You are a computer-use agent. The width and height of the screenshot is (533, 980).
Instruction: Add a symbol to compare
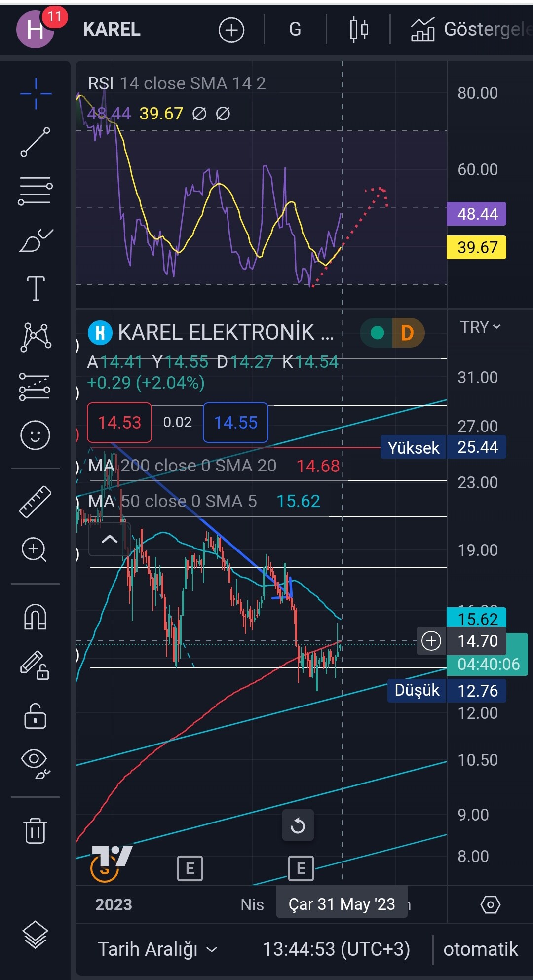(231, 30)
